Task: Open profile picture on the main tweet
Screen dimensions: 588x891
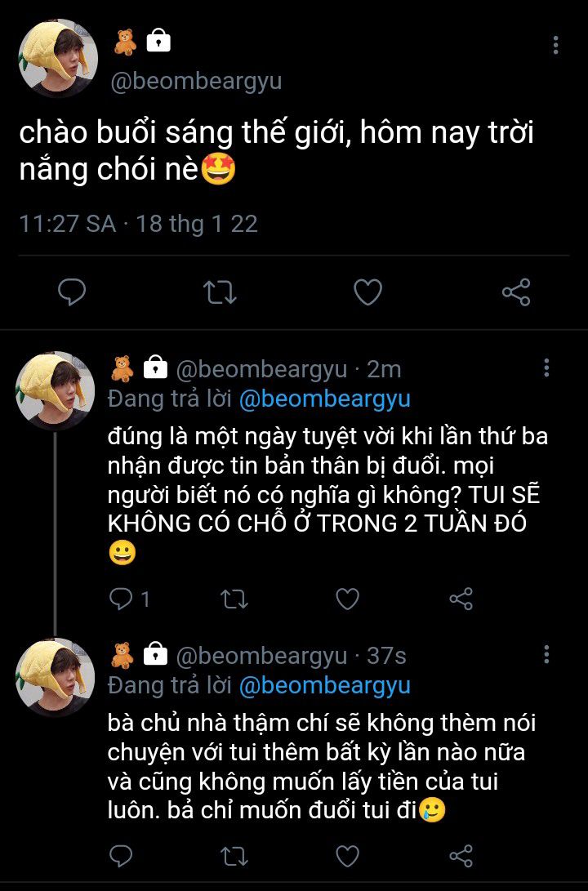Action: (59, 59)
